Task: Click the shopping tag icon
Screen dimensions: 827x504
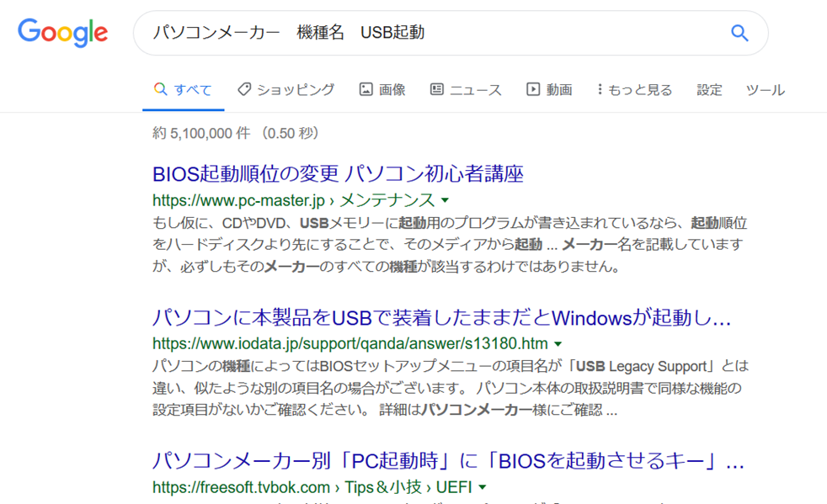Action: 244,89
